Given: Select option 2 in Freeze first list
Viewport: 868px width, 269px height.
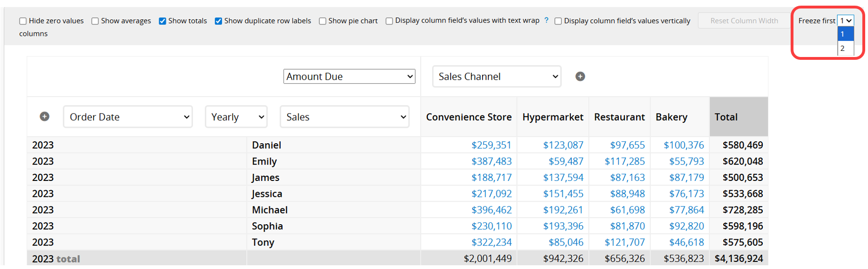Looking at the screenshot, I should click(845, 48).
